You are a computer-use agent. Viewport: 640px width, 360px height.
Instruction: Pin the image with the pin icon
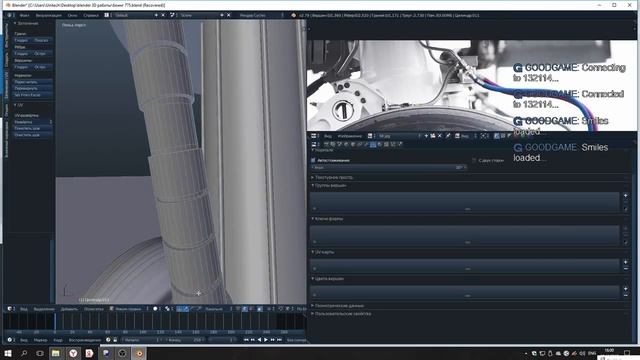click(448, 136)
